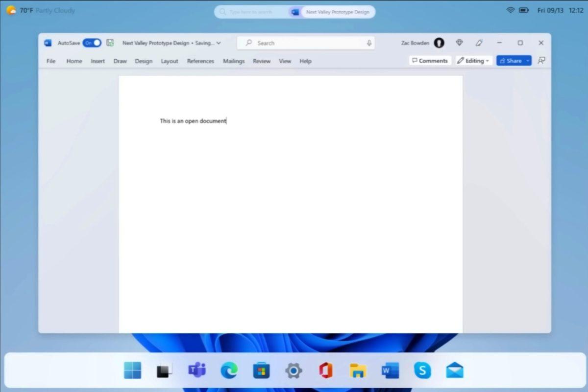Click the Wi-Fi status icon
Image resolution: width=588 pixels, height=392 pixels.
510,10
